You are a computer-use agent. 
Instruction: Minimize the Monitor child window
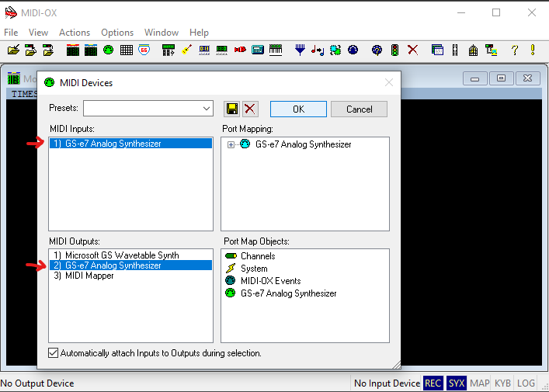474,78
